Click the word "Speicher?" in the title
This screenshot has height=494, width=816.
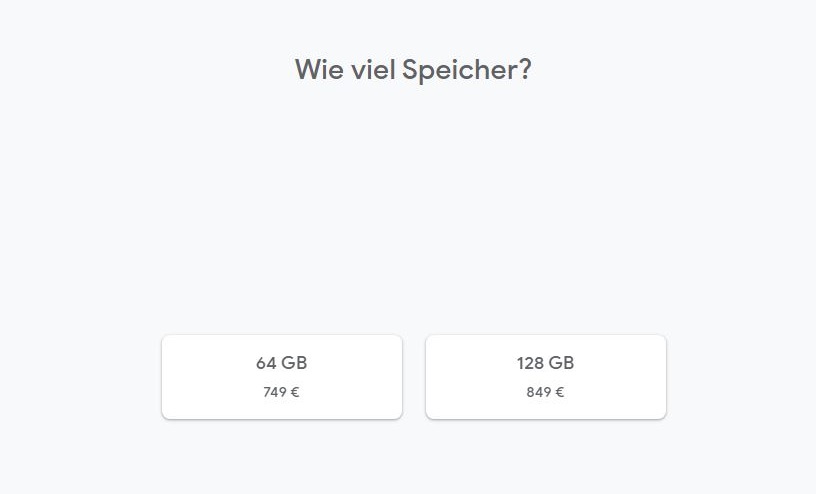pos(466,71)
